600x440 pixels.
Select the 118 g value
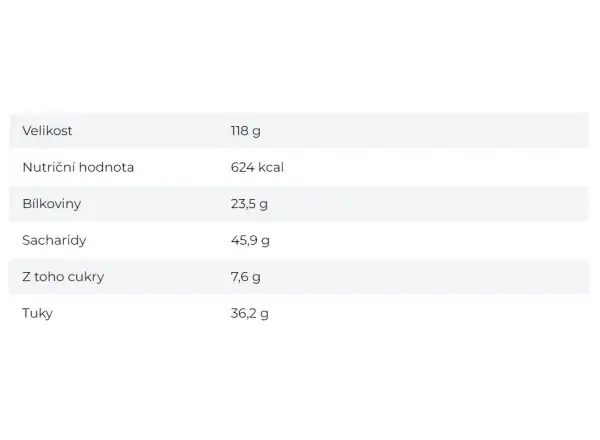[x=246, y=131]
